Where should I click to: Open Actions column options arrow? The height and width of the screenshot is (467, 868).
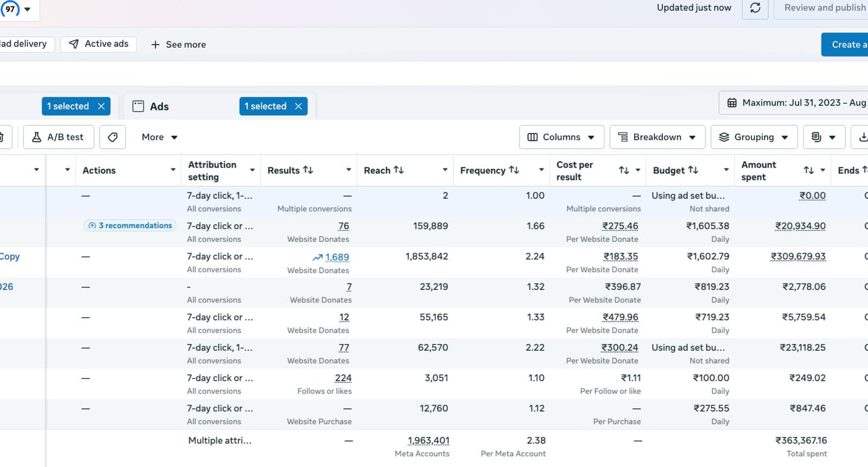[x=173, y=170]
